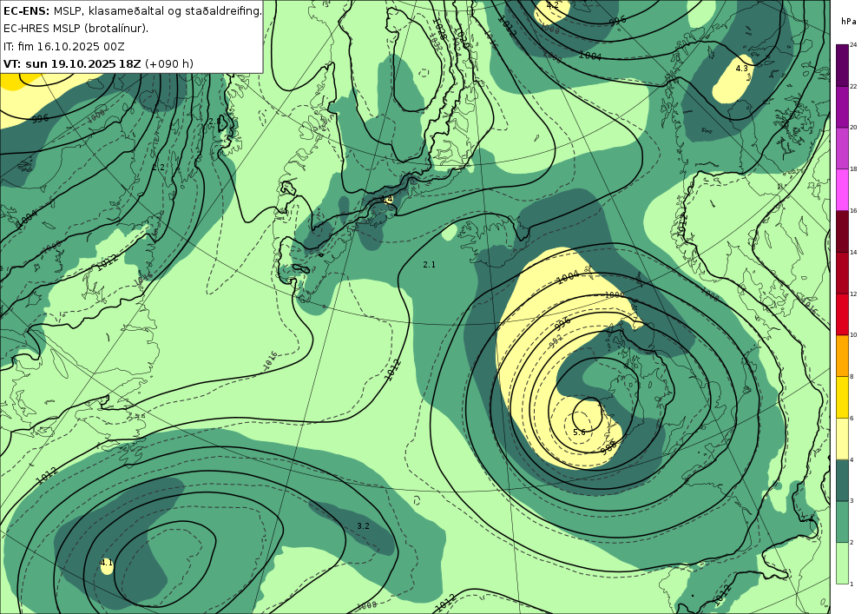Click the bright pink 16–18 hPa legend segment

842,190
